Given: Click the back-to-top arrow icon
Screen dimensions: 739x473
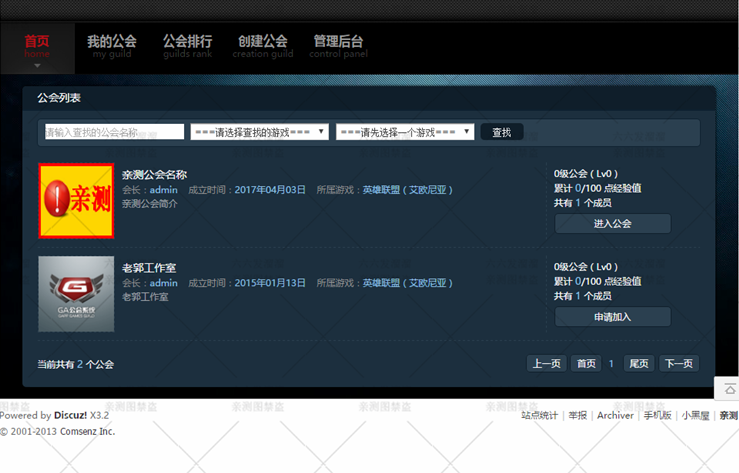Looking at the screenshot, I should [729, 389].
